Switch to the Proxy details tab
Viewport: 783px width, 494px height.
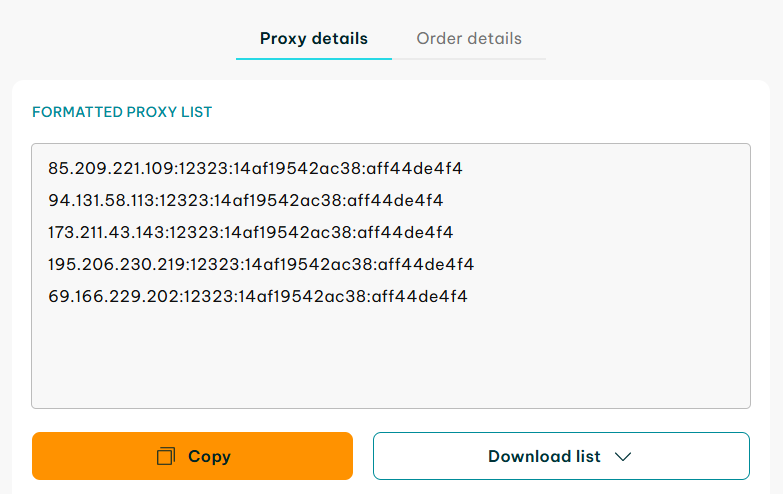(314, 38)
